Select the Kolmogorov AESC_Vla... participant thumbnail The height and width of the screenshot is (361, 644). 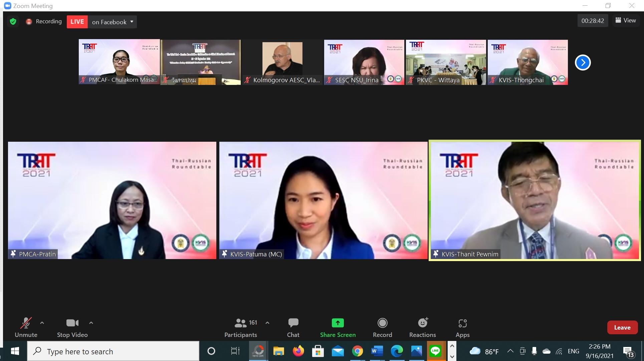pos(282,62)
